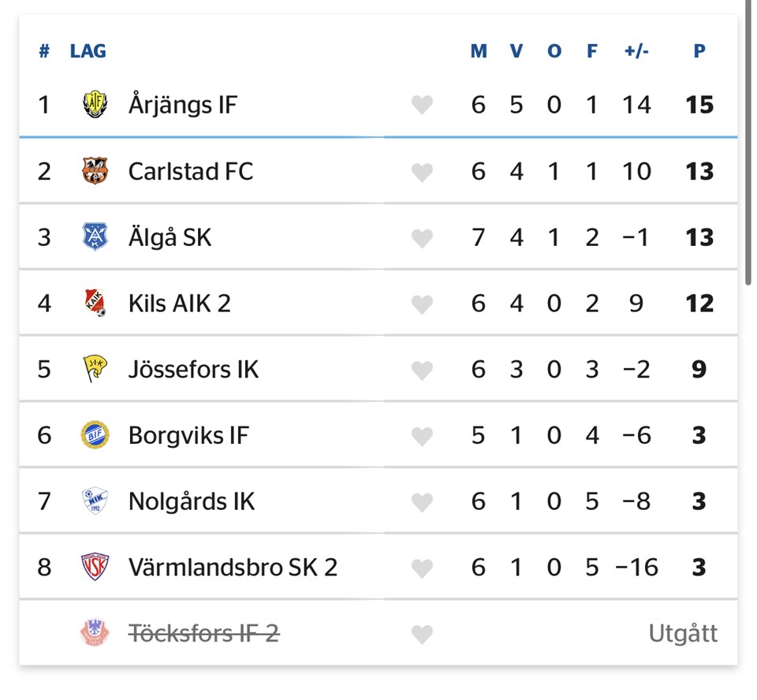Click the Borgviks IF round crest
The height and width of the screenshot is (700, 757).
95,435
